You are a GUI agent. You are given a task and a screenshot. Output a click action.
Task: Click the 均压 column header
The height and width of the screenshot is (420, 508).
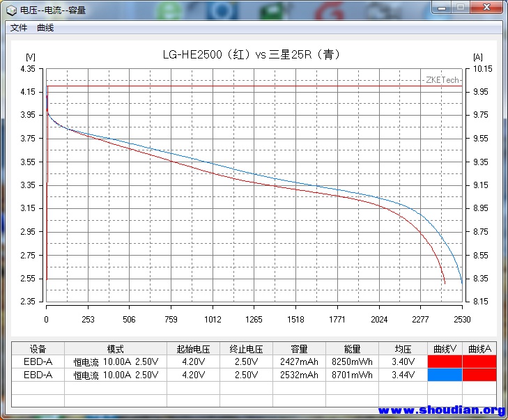coord(403,349)
